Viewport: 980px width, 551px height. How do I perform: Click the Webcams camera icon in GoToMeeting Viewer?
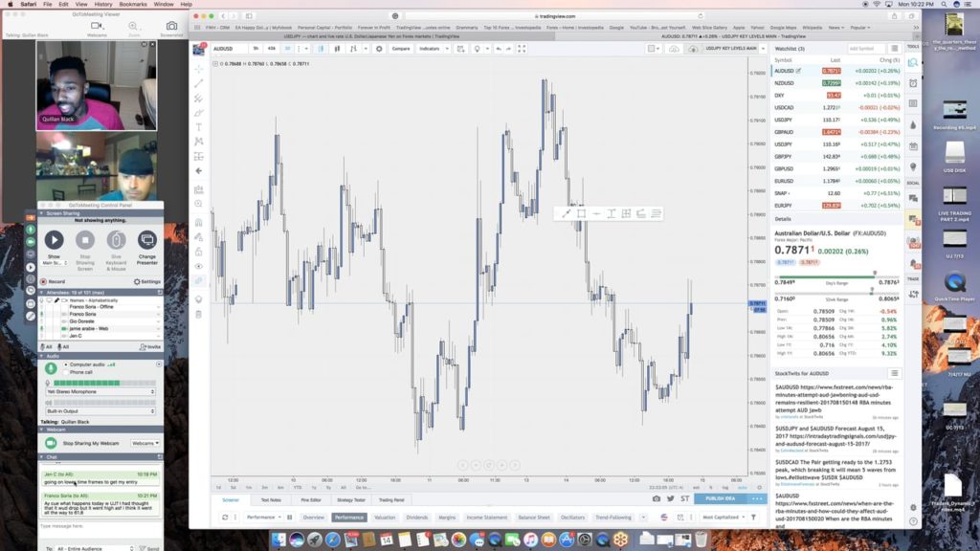(x=97, y=26)
